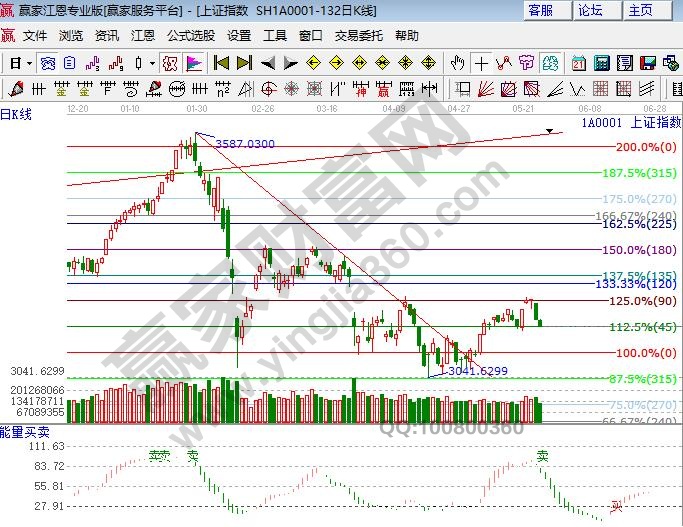Select the hand pan tool

458,63
